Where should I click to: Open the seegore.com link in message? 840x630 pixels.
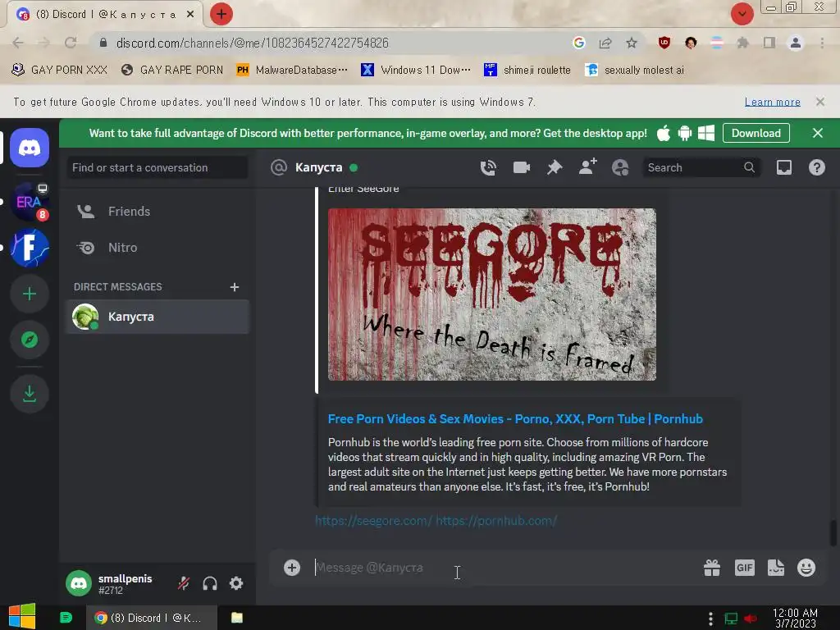point(374,521)
